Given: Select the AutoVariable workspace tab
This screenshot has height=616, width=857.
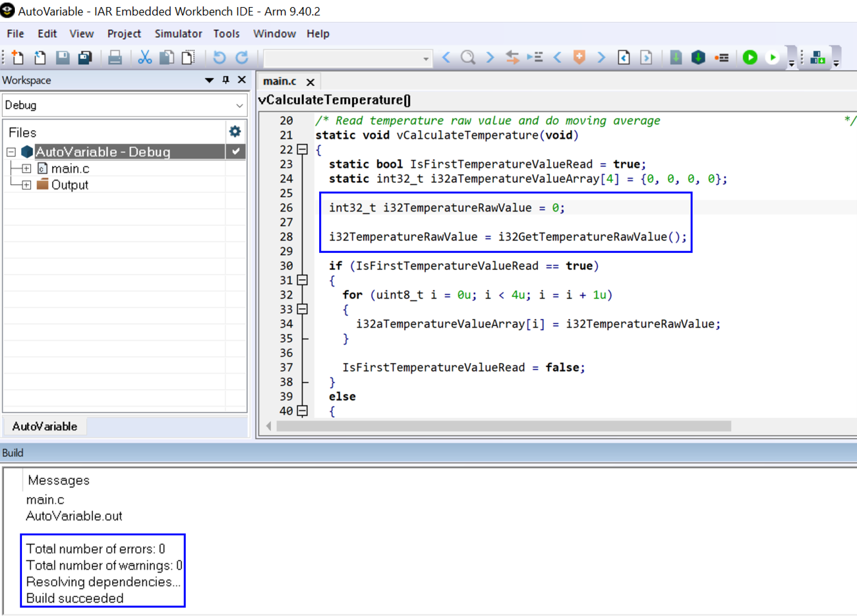Looking at the screenshot, I should point(45,426).
